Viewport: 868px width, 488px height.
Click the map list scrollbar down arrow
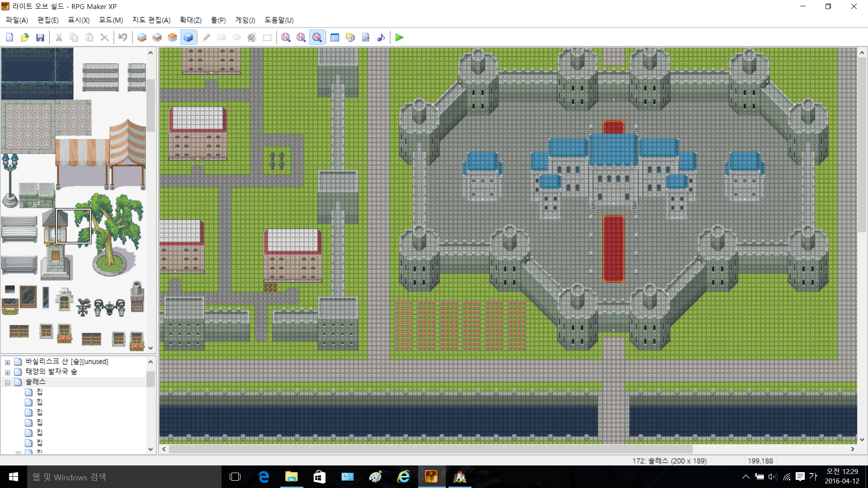coord(151,449)
